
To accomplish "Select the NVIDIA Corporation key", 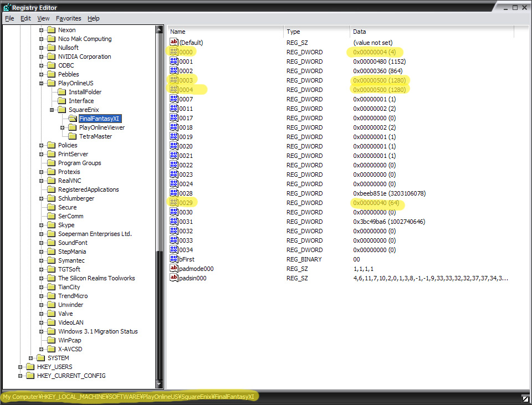I will click(x=84, y=57).
